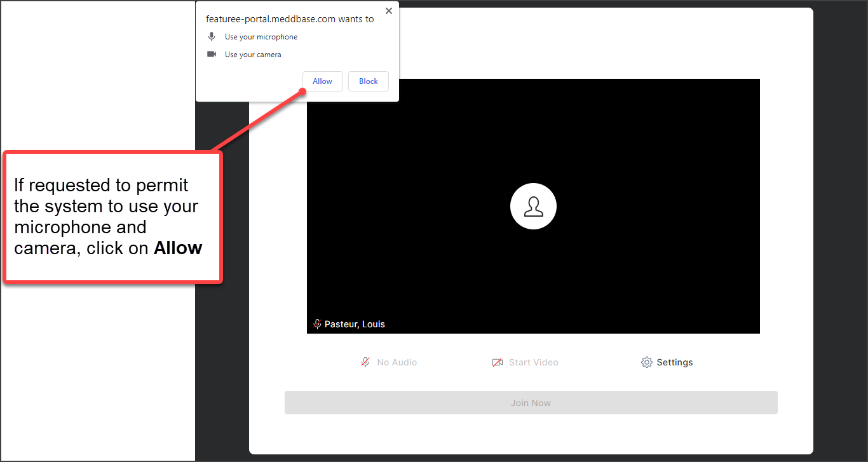Toggle the crossed-out microphone No Audio icon
Viewport: 868px width, 462px height.
point(365,362)
